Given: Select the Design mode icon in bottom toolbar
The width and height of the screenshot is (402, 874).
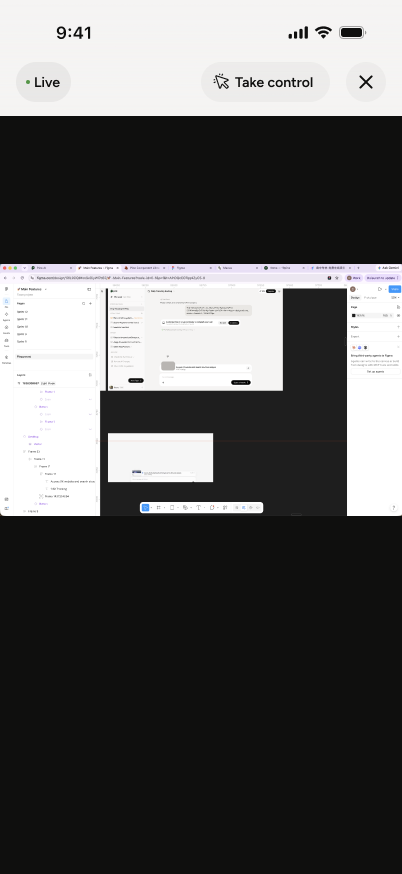Looking at the screenshot, I should (x=244, y=508).
